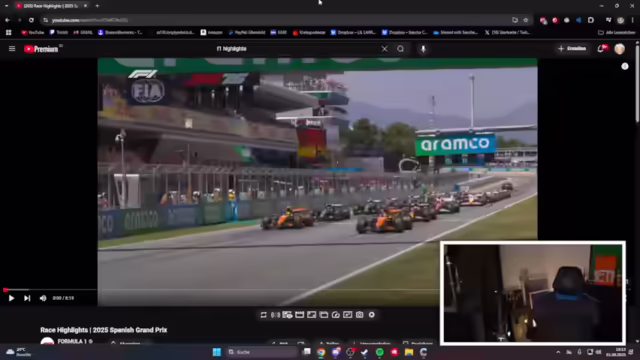
Task: Go back with browser back arrow
Action: tap(7, 20)
